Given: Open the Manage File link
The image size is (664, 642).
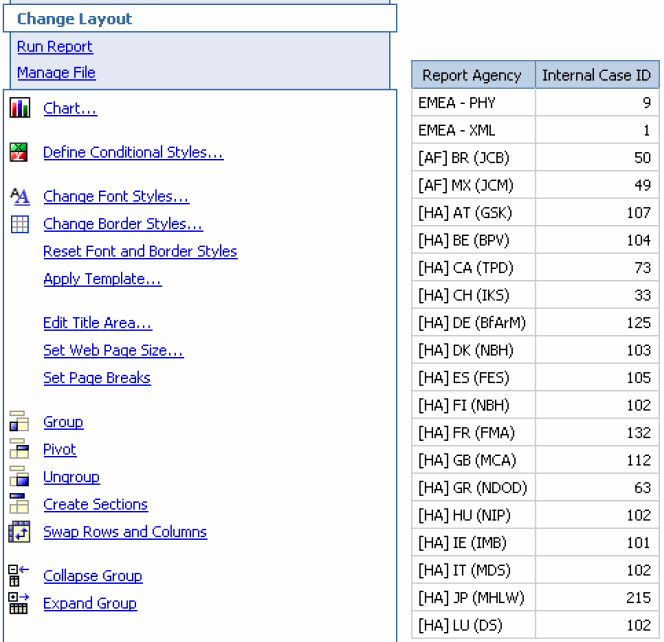Looking at the screenshot, I should pyautogui.click(x=56, y=73).
